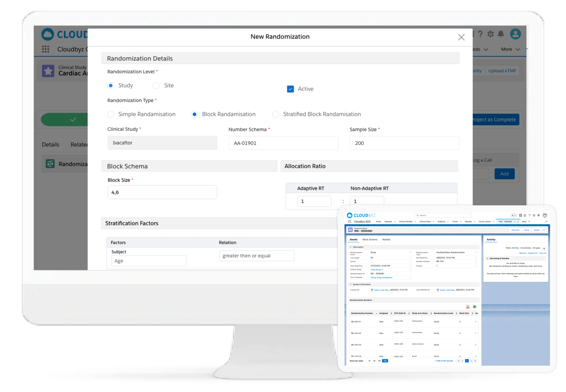Close the RID - 0000581 tab
566x392 pixels.
(x=518, y=222)
